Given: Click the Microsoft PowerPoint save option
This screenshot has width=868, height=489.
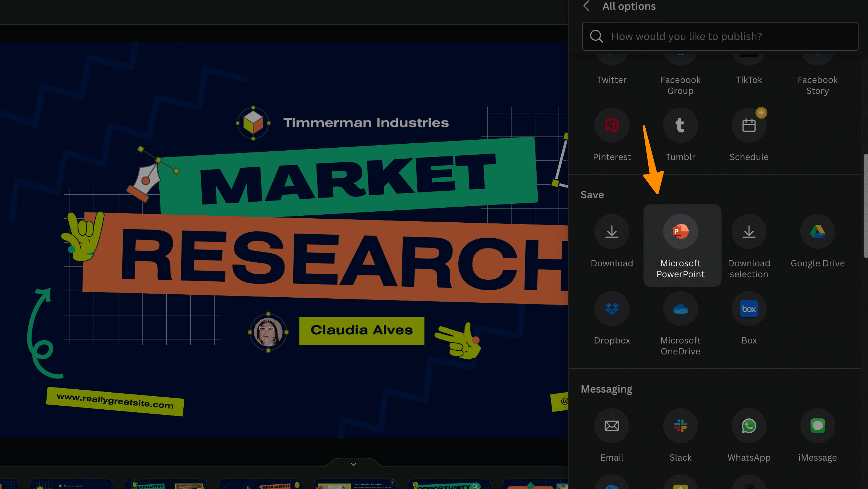Looking at the screenshot, I should (x=680, y=232).
